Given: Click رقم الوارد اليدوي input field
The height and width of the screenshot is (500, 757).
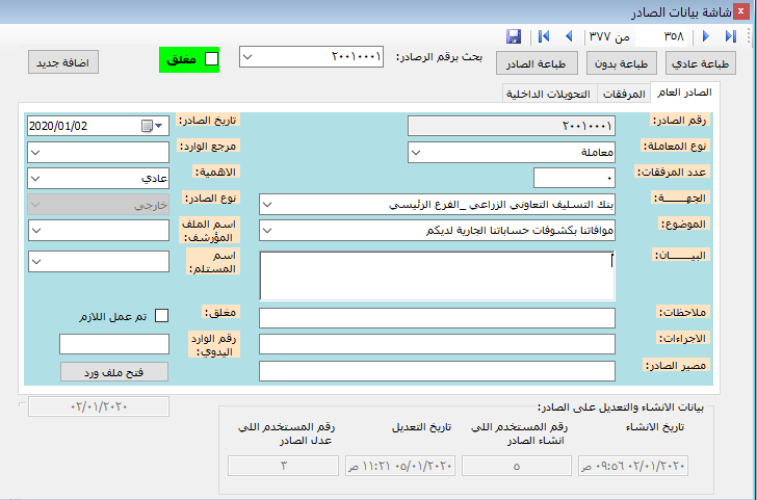Looking at the screenshot, I should pyautogui.click(x=114, y=344).
